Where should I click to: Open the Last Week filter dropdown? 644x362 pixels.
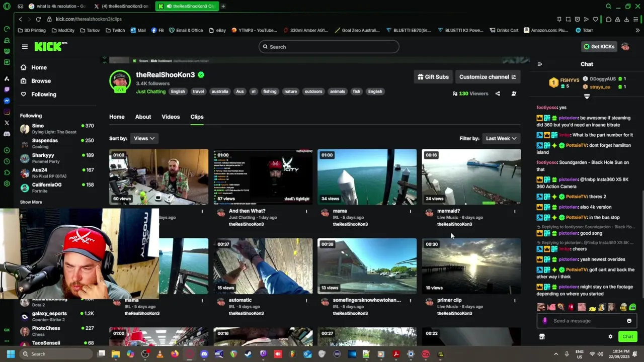501,138
